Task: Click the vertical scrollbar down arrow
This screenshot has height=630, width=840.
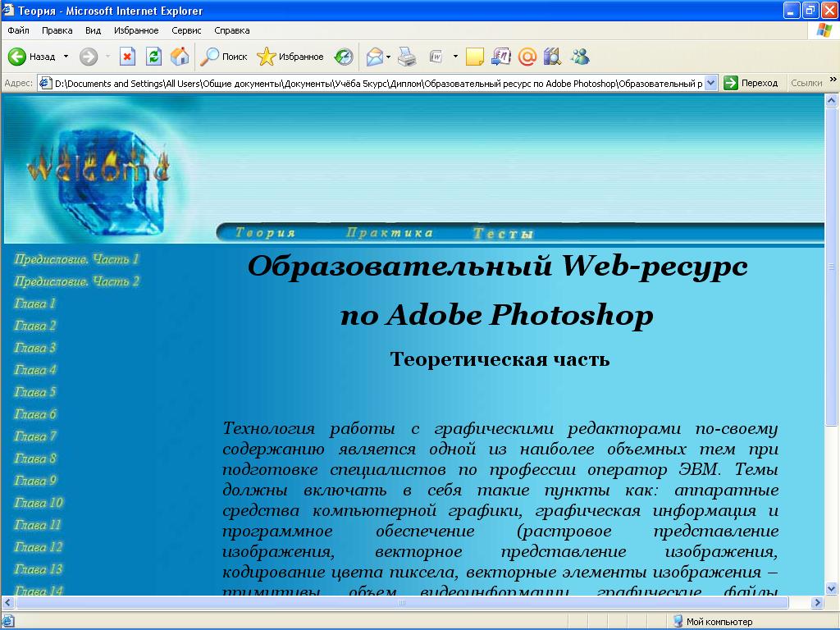Action: tap(832, 589)
